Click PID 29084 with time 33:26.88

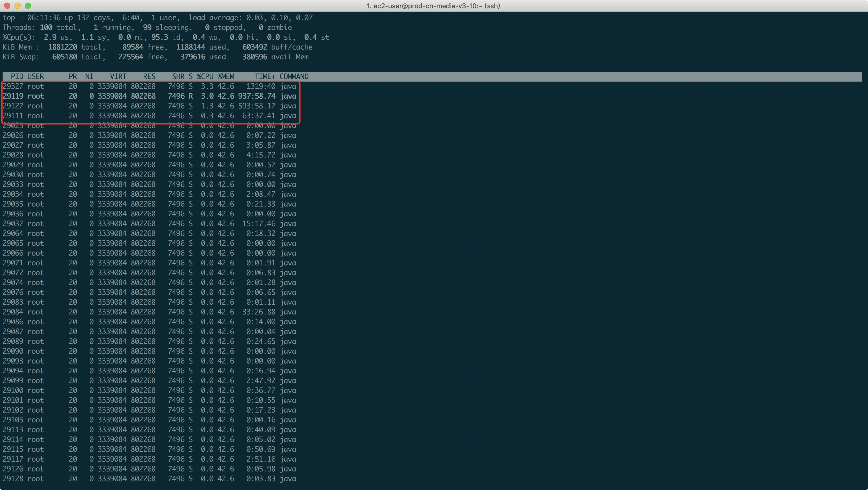[x=13, y=312]
